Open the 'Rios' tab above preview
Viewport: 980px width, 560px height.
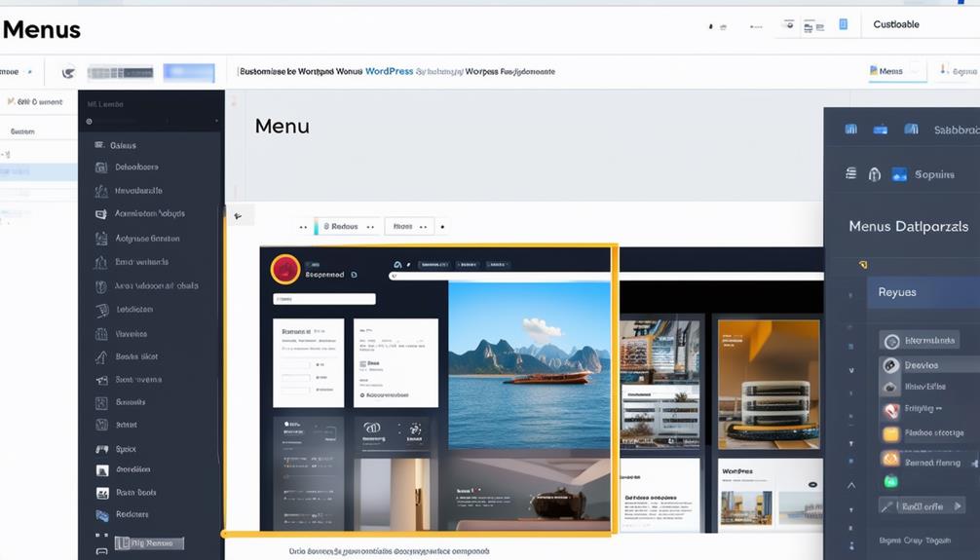[x=409, y=226]
